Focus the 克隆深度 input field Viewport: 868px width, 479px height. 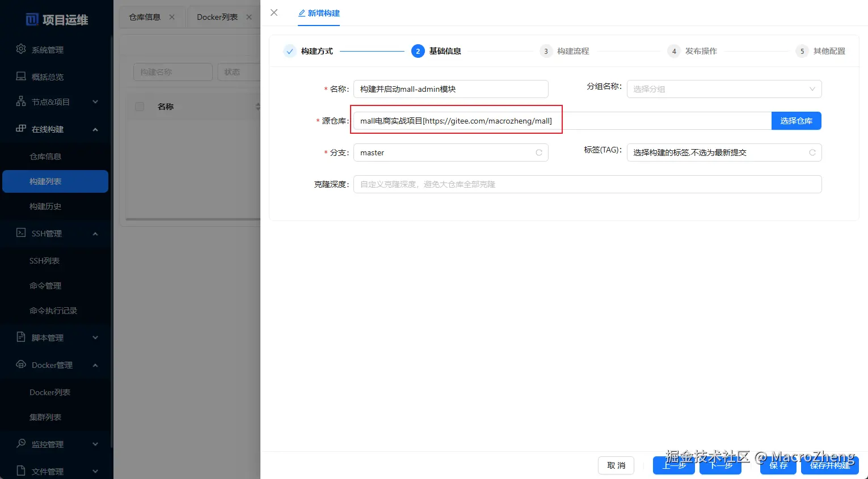coord(587,184)
